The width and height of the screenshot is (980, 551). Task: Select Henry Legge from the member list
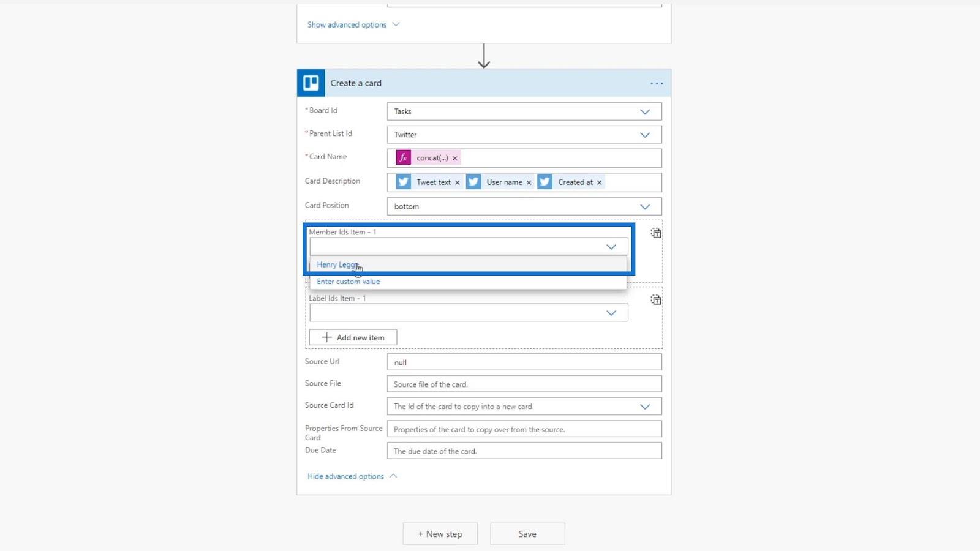(x=468, y=264)
